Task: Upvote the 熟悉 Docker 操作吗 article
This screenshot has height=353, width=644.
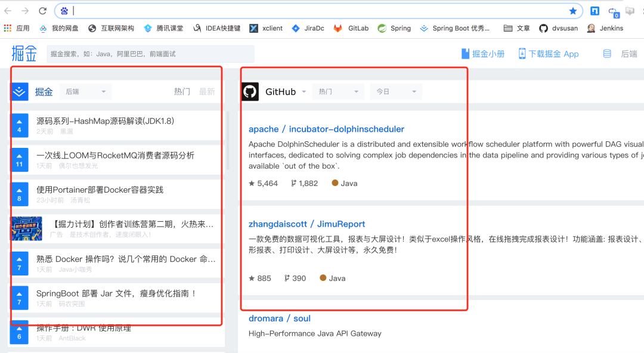Action: tap(19, 264)
